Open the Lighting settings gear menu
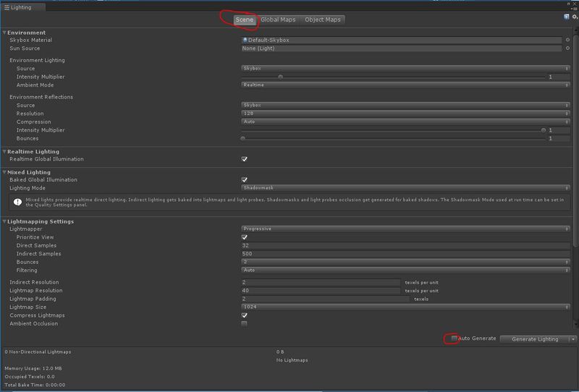The width and height of the screenshot is (579, 392). [575, 17]
